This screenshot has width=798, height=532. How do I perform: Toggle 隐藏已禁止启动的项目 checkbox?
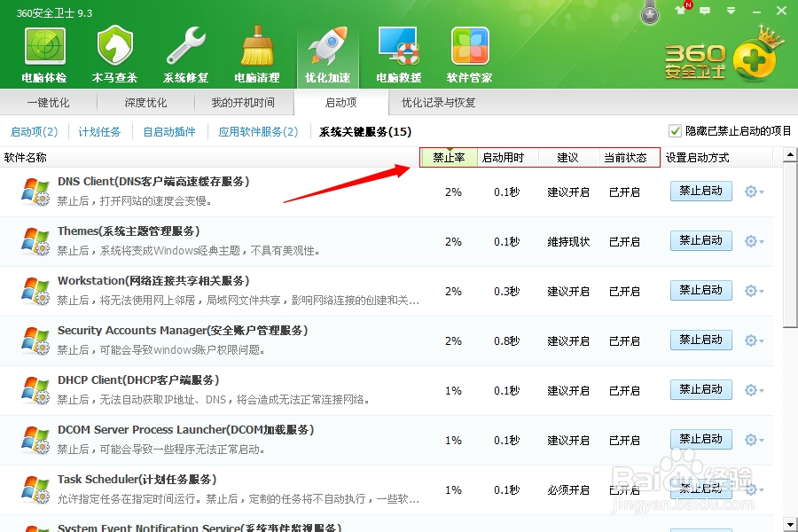click(675, 131)
